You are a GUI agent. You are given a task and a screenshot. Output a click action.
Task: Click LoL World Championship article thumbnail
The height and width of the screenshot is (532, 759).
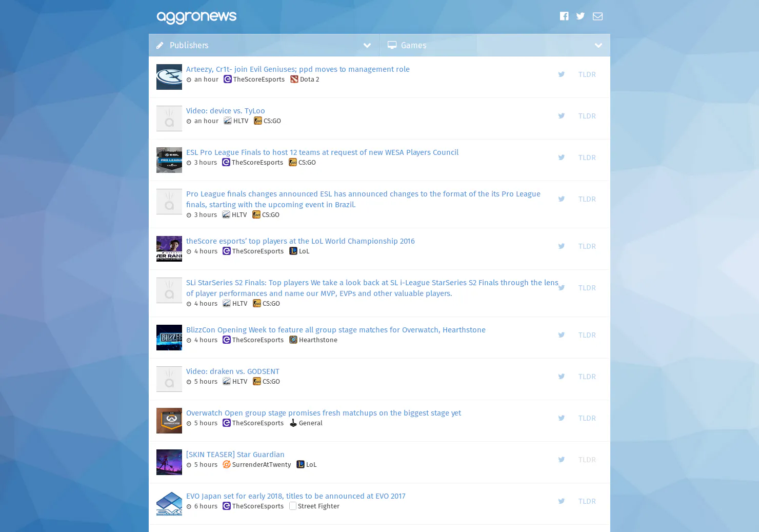point(169,249)
